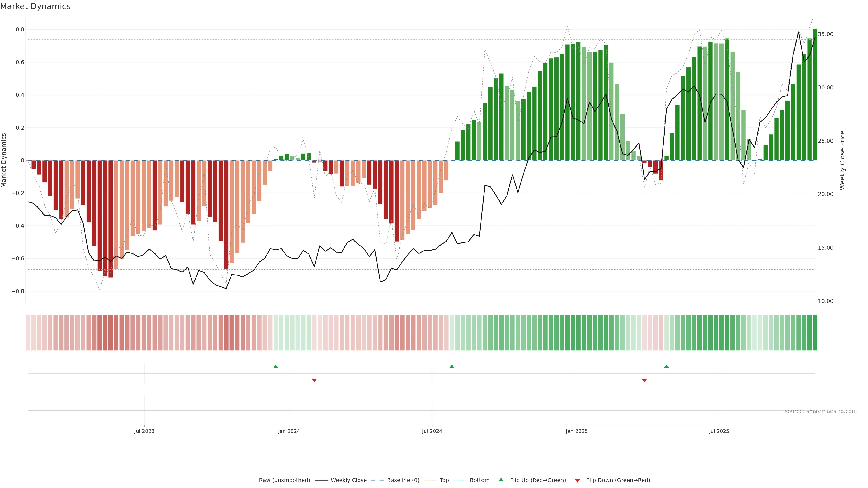Image resolution: width=868 pixels, height=488 pixels.
Task: Click the last green flip-up marker before Jul 2025
Action: point(666,366)
